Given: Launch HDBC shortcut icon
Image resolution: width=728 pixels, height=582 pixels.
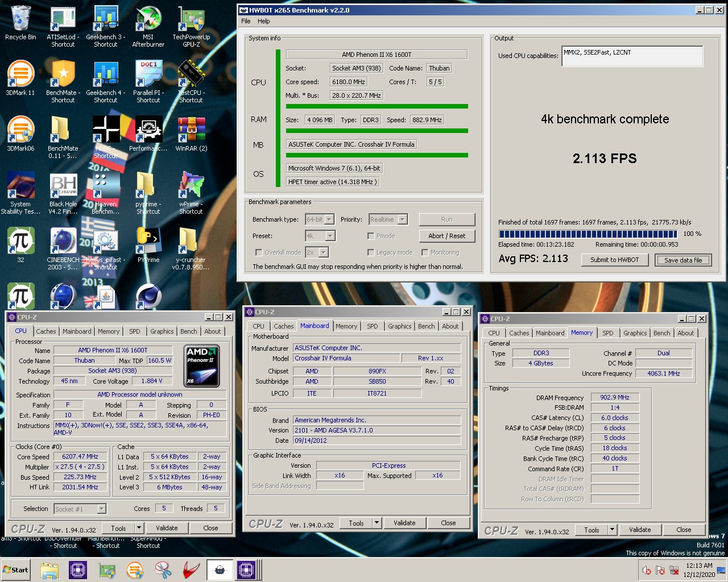Looking at the screenshot, I should [106, 138].
